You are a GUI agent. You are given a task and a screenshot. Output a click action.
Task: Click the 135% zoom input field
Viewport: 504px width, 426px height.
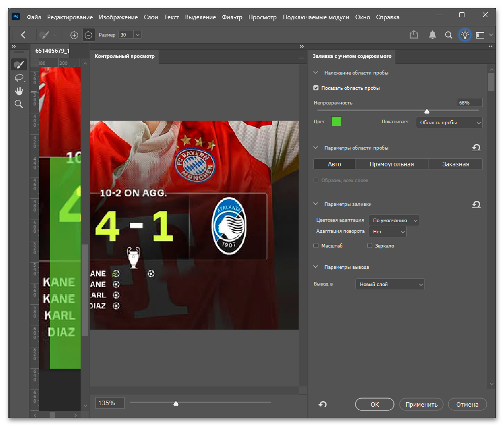tap(110, 403)
